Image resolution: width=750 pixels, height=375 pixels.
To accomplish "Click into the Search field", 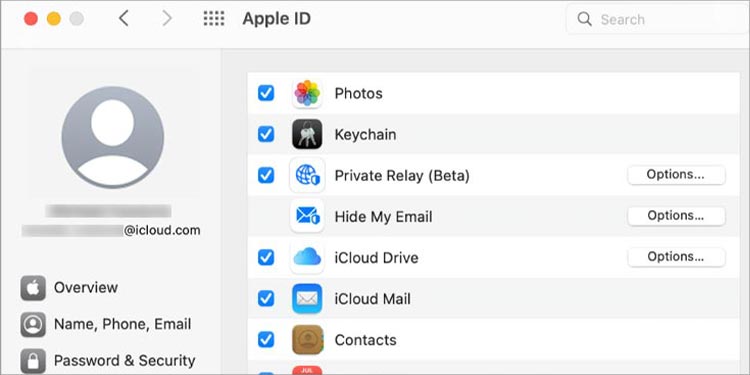I will 658,20.
